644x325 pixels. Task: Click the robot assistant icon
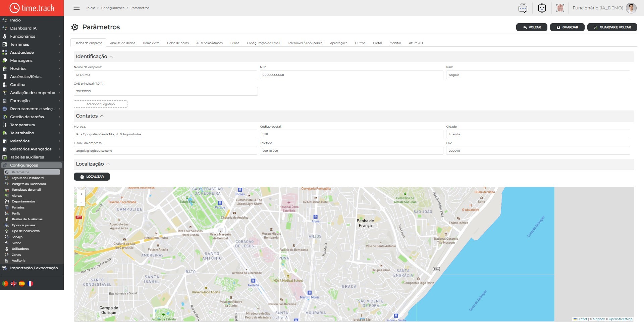(542, 8)
